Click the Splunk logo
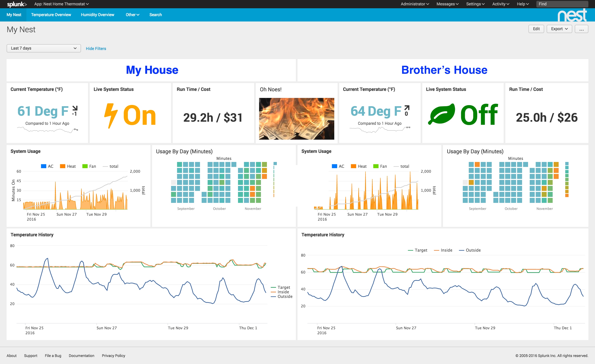The width and height of the screenshot is (595, 364). tap(17, 4)
